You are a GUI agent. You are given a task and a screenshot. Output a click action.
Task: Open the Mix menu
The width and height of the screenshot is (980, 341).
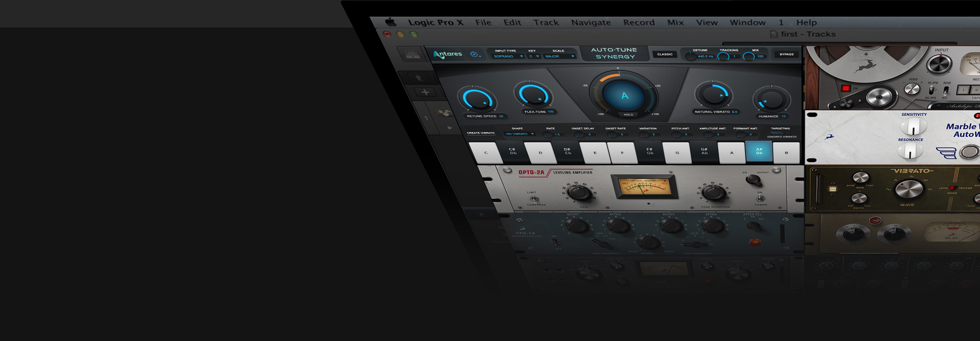[675, 23]
